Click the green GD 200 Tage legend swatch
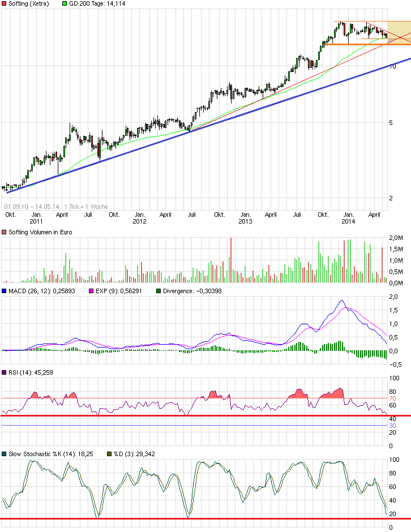The image size is (411, 532). (x=64, y=4)
